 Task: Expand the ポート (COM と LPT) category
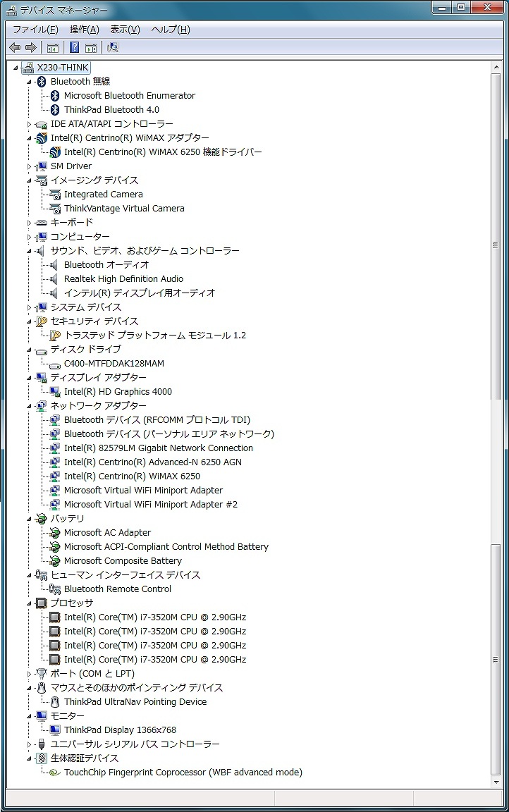point(29,675)
